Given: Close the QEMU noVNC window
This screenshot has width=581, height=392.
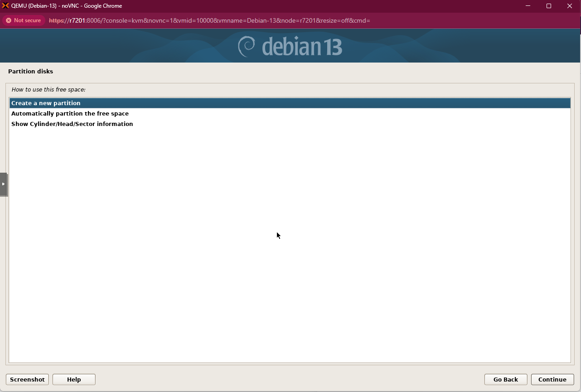Looking at the screenshot, I should 570,6.
